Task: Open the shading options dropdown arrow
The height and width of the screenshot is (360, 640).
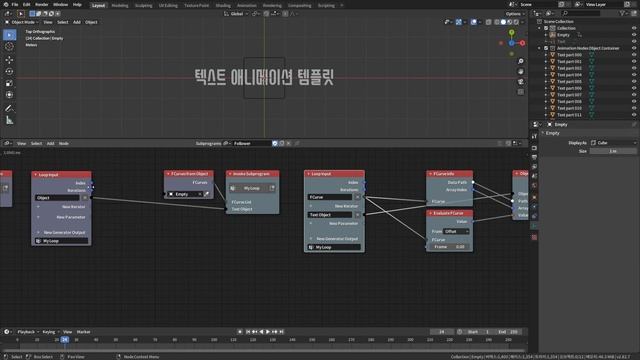Action: tap(523, 22)
